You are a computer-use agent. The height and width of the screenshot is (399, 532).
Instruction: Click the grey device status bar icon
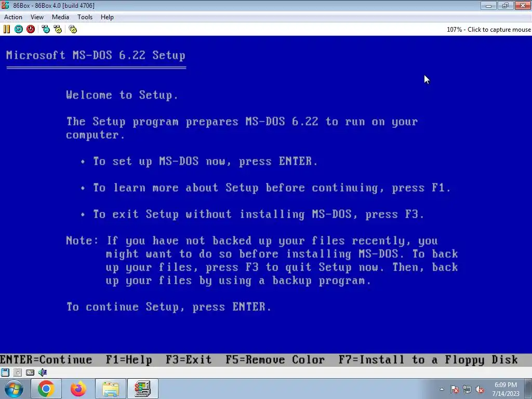[30, 373]
